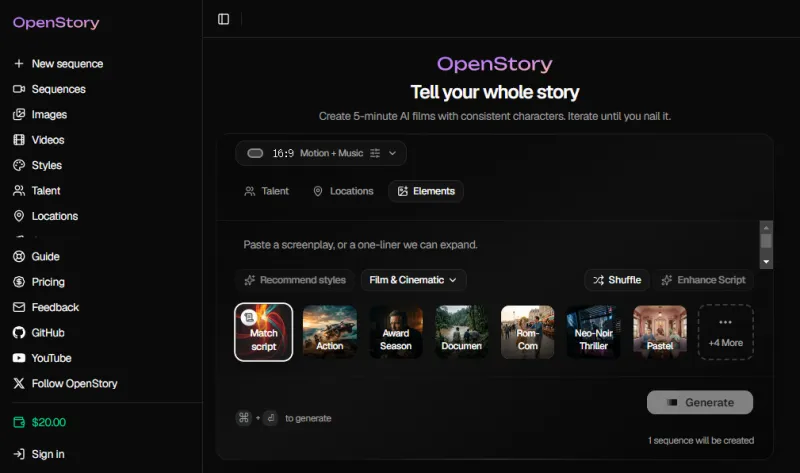Click the Enhance Script button

click(x=703, y=280)
